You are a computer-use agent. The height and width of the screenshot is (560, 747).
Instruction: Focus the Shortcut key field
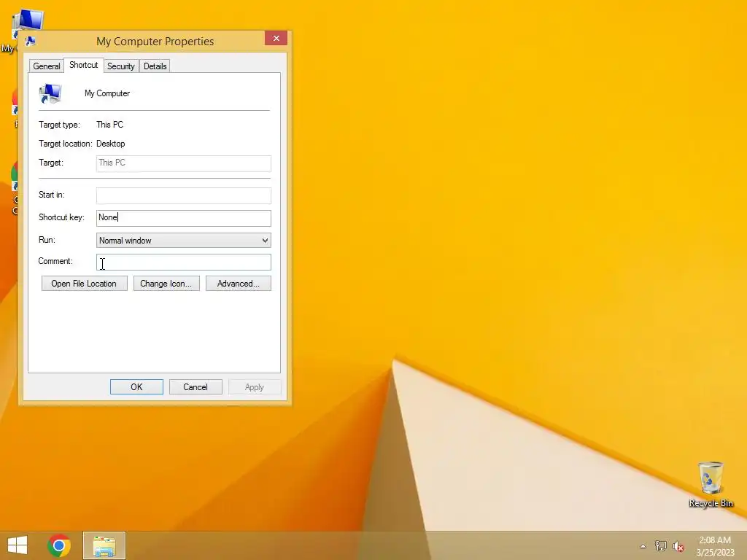[x=184, y=217]
